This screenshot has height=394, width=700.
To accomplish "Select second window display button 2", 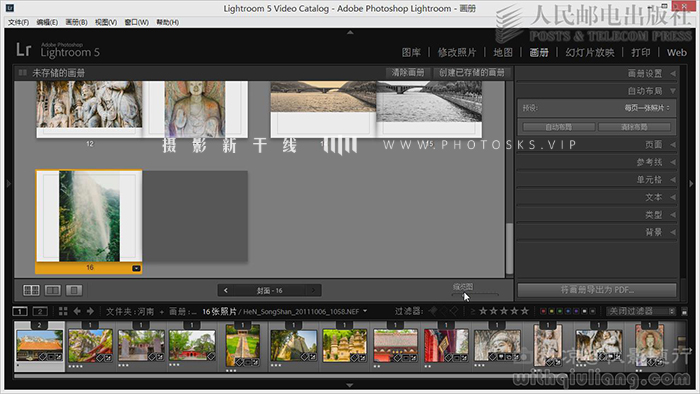I will [40, 311].
